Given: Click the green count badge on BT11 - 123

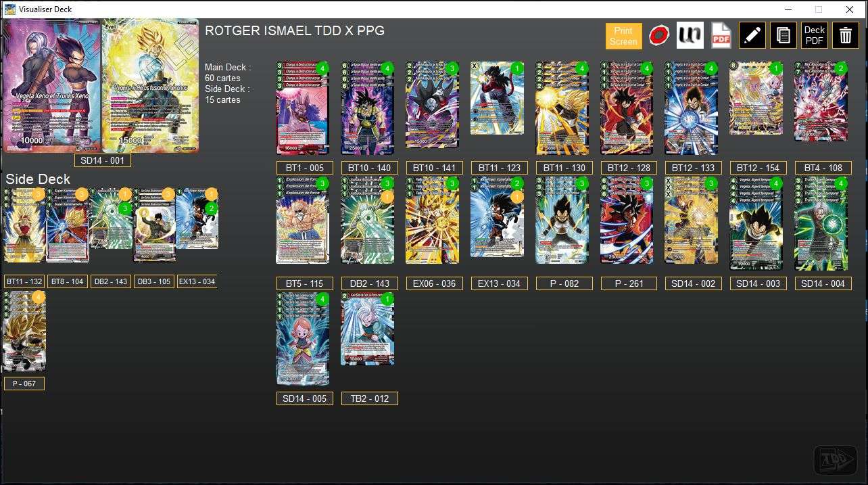Looking at the screenshot, I should 518,68.
